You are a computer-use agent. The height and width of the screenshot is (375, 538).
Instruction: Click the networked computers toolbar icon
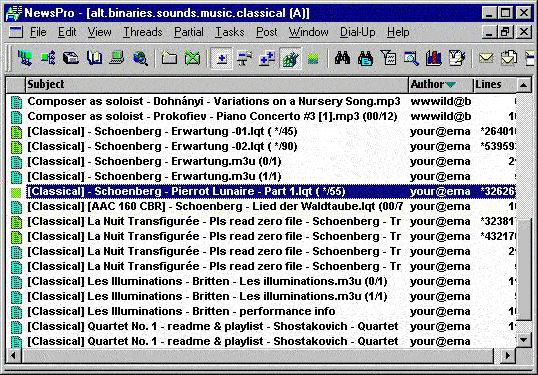pyautogui.click(x=25, y=58)
